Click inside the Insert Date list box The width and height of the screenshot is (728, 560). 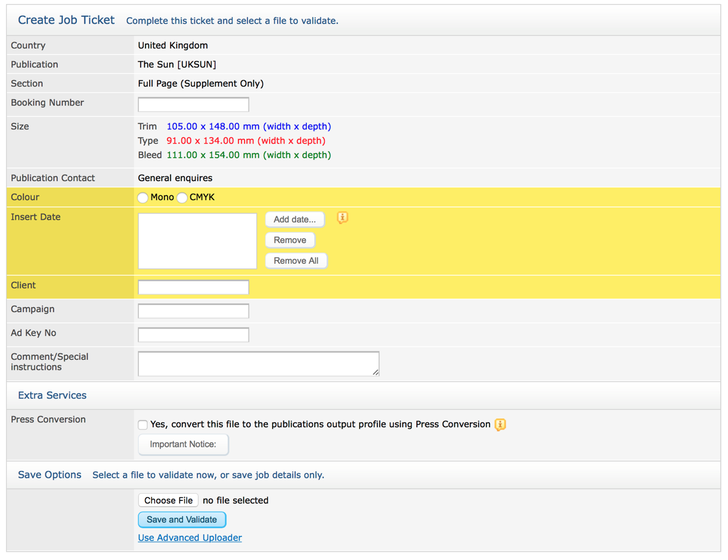[197, 241]
